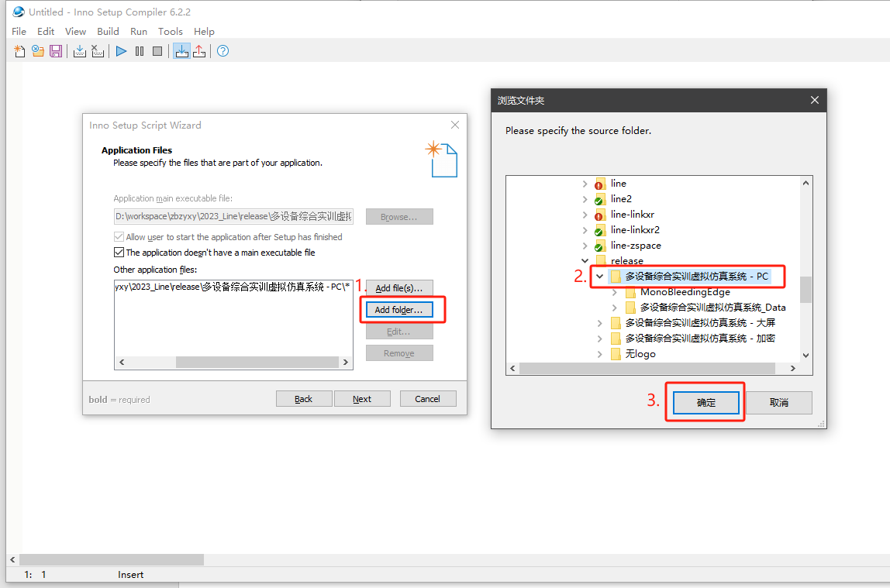Click the Run toolbar icon
Image resolution: width=890 pixels, height=588 pixels.
pos(122,51)
